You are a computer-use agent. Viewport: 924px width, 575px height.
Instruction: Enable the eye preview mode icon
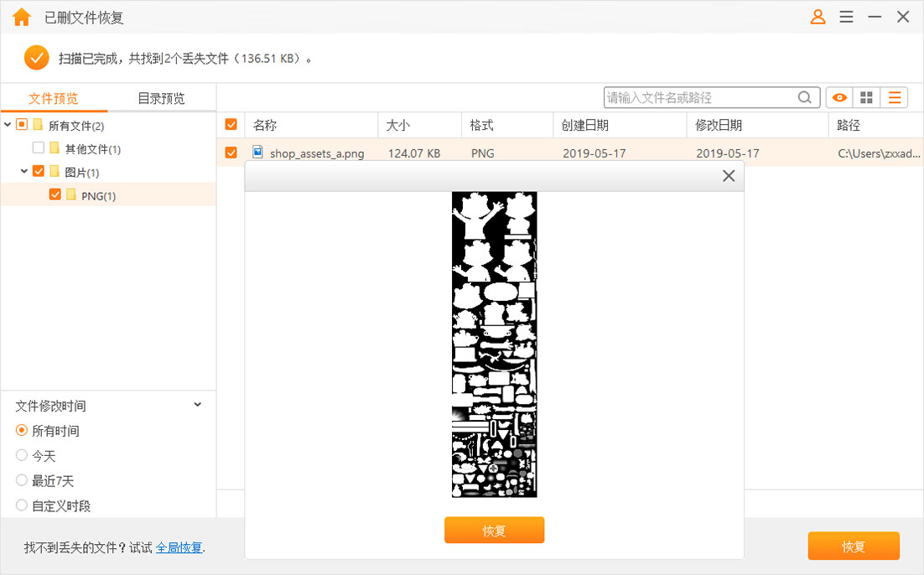(x=838, y=97)
